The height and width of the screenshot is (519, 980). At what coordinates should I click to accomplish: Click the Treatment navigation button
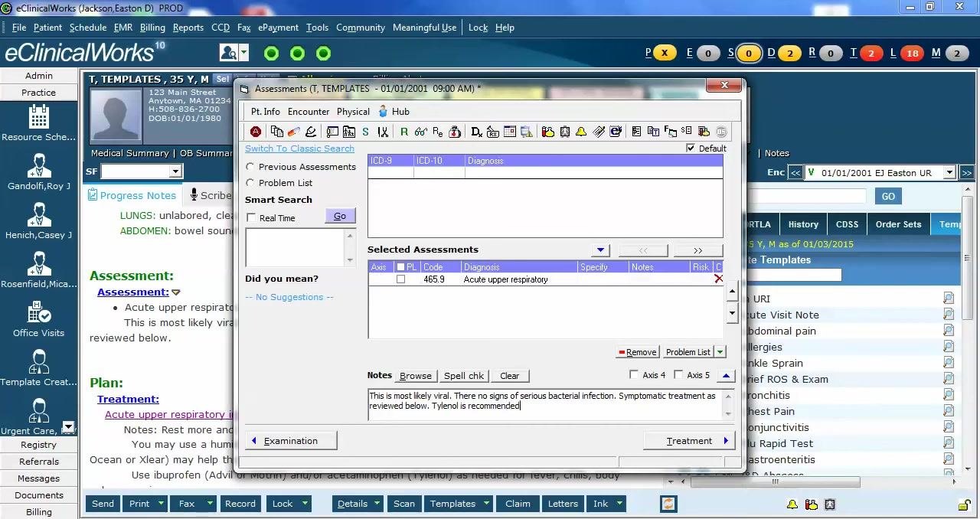[x=689, y=441]
